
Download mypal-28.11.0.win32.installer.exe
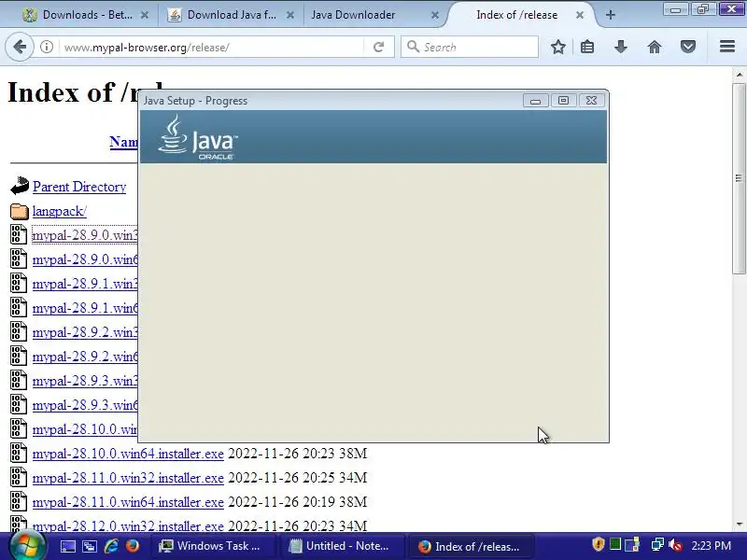tap(128, 478)
